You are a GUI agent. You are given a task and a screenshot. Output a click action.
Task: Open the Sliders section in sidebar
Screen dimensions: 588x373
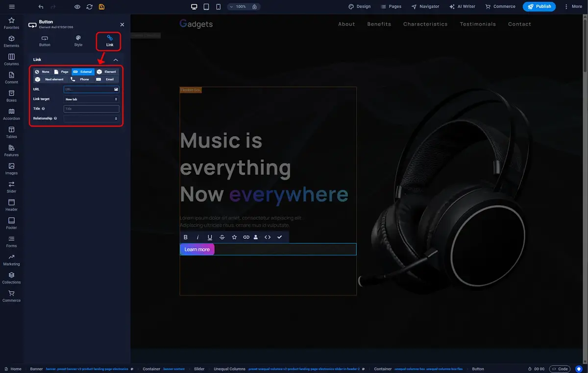click(x=11, y=187)
